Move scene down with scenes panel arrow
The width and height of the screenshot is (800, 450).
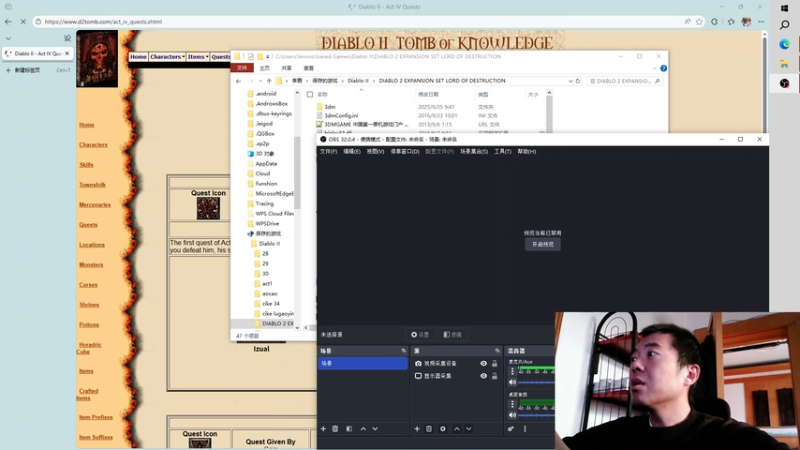375,429
